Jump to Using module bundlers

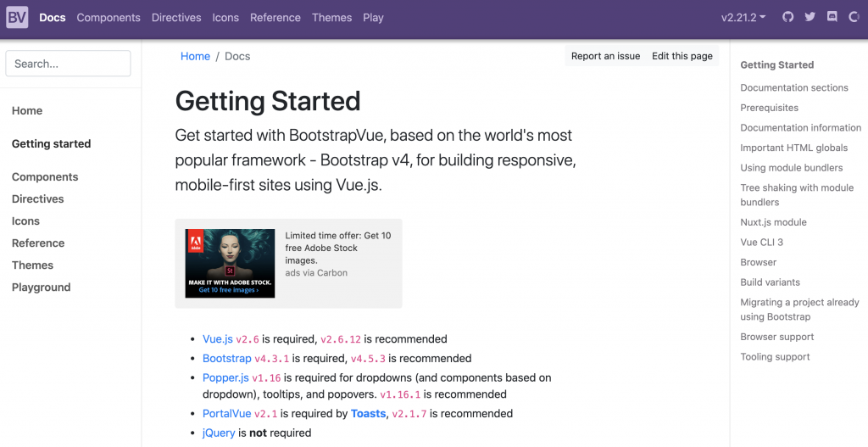791,167
